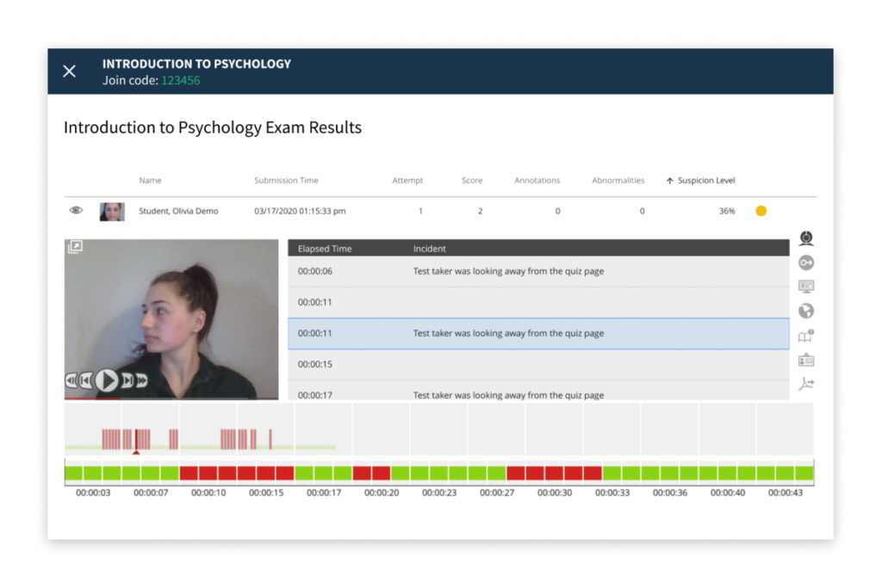Click the 00:00:03 timeline label
Image resolution: width=882 pixels, height=588 pixels.
pyautogui.click(x=93, y=493)
